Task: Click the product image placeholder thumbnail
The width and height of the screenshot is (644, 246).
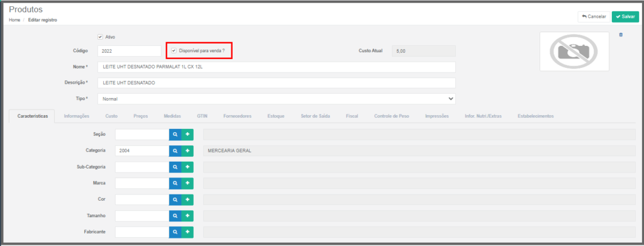Action: click(x=574, y=52)
